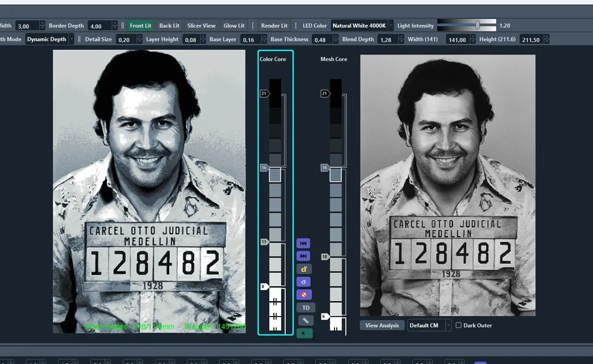Click the View Analysis button
This screenshot has height=364, width=593.
point(382,325)
